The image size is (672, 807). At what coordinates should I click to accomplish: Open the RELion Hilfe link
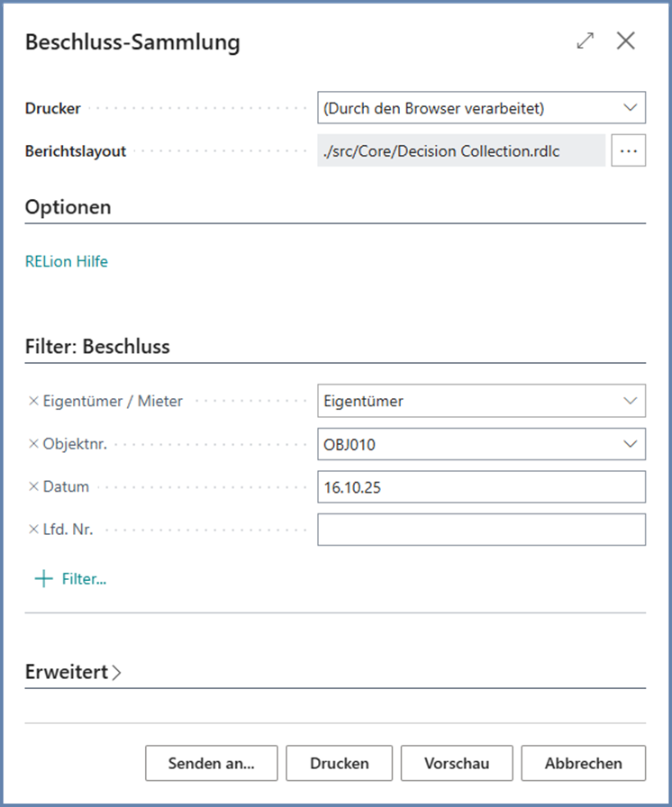(67, 262)
